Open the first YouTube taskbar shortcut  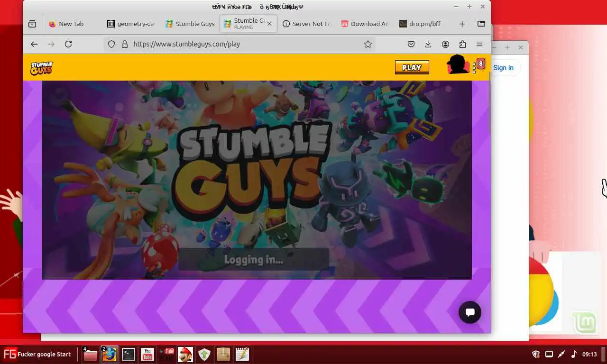click(x=147, y=354)
